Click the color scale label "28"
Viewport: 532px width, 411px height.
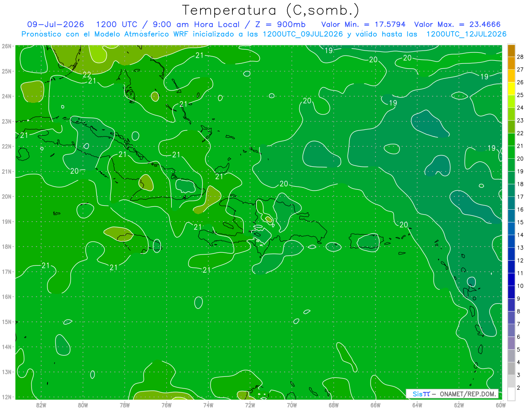520,57
